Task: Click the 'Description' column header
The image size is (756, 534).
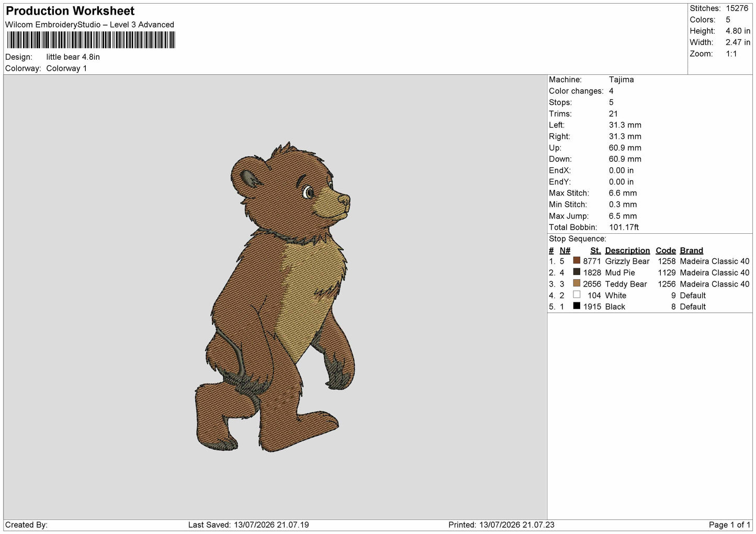Action: [x=627, y=251]
